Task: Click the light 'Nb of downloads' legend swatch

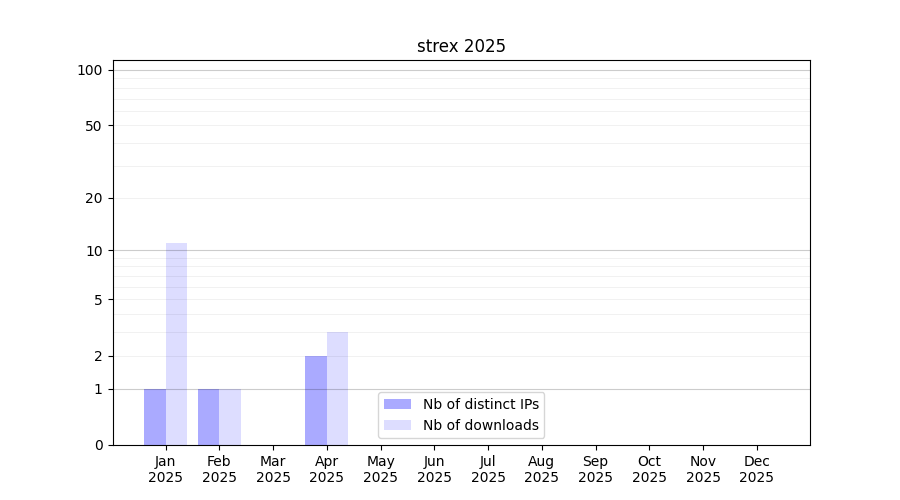Action: (397, 425)
